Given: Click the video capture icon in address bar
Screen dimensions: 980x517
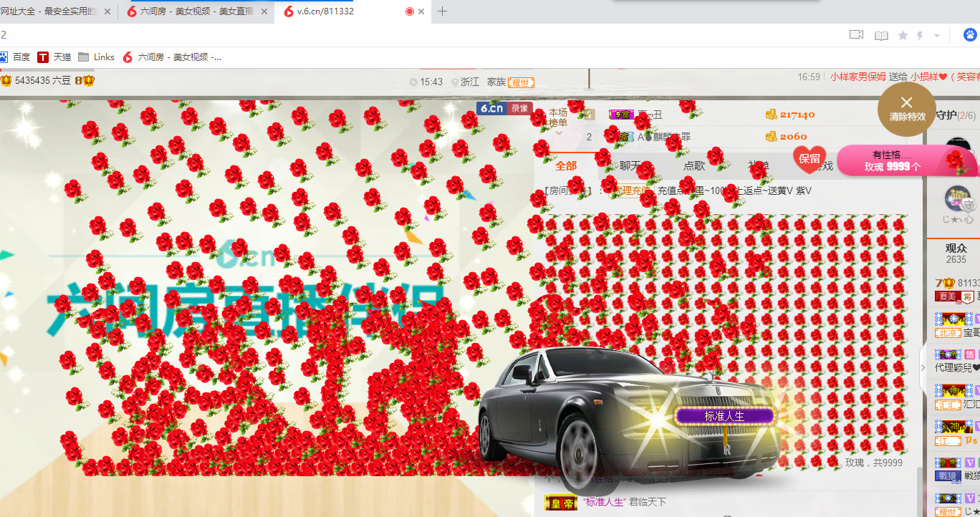Looking at the screenshot, I should (x=856, y=35).
